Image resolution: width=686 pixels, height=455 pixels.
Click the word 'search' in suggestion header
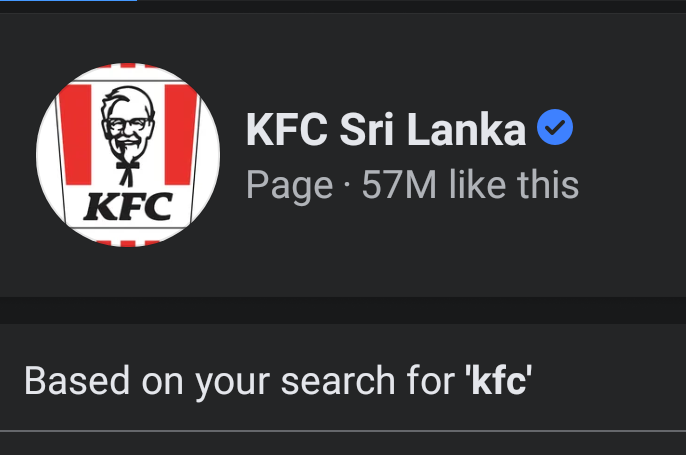[x=338, y=381]
